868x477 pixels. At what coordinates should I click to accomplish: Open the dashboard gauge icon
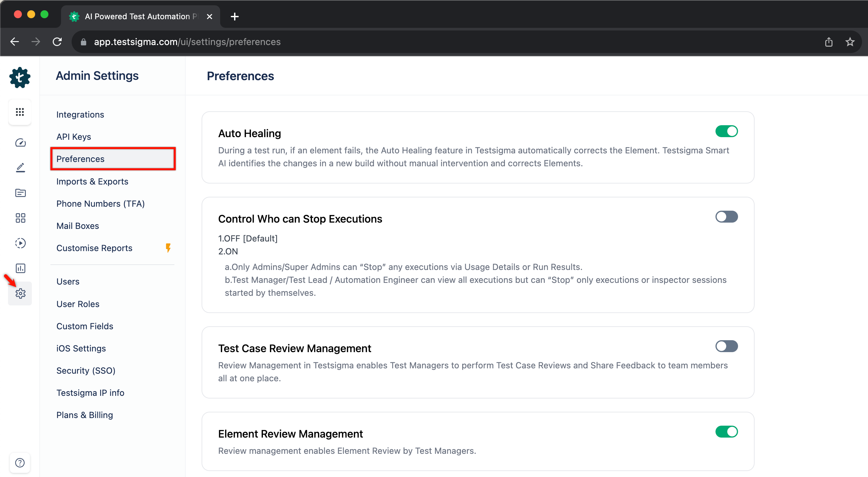[20, 143]
